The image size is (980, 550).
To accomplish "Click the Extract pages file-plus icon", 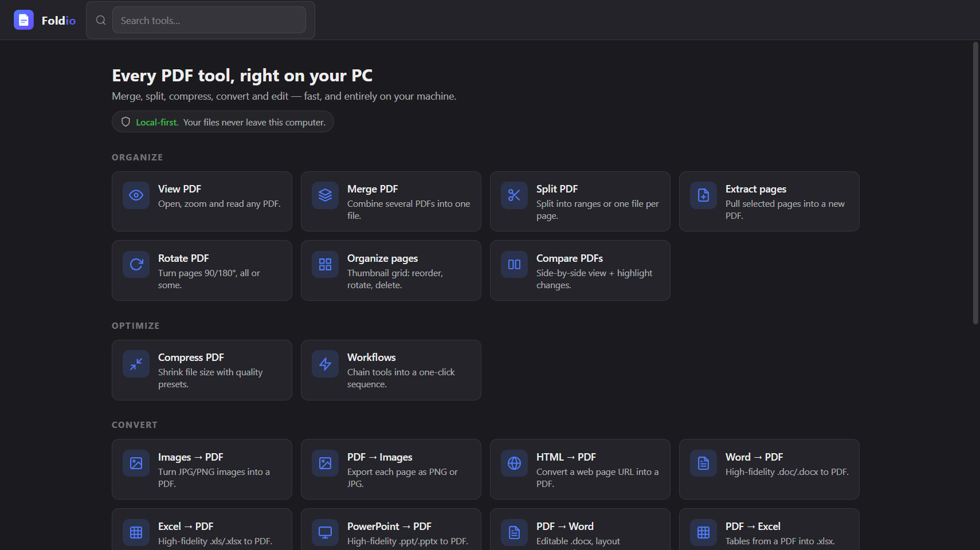I will 703,195.
